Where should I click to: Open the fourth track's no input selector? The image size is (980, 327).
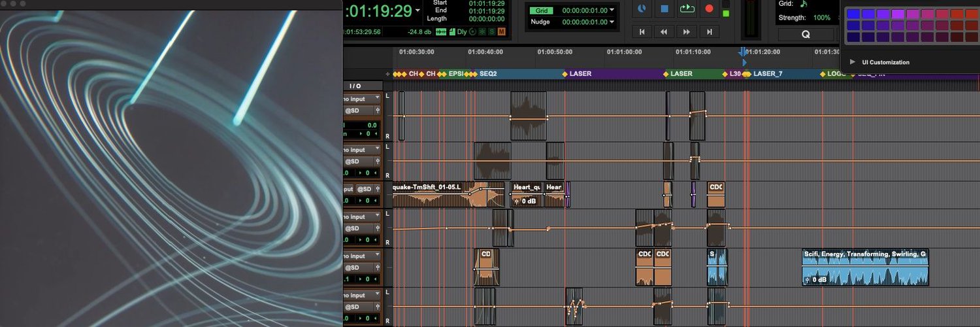(362, 216)
